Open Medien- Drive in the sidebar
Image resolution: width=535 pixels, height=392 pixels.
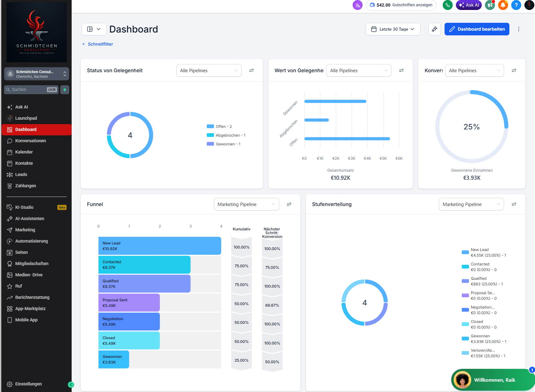pyautogui.click(x=37, y=275)
